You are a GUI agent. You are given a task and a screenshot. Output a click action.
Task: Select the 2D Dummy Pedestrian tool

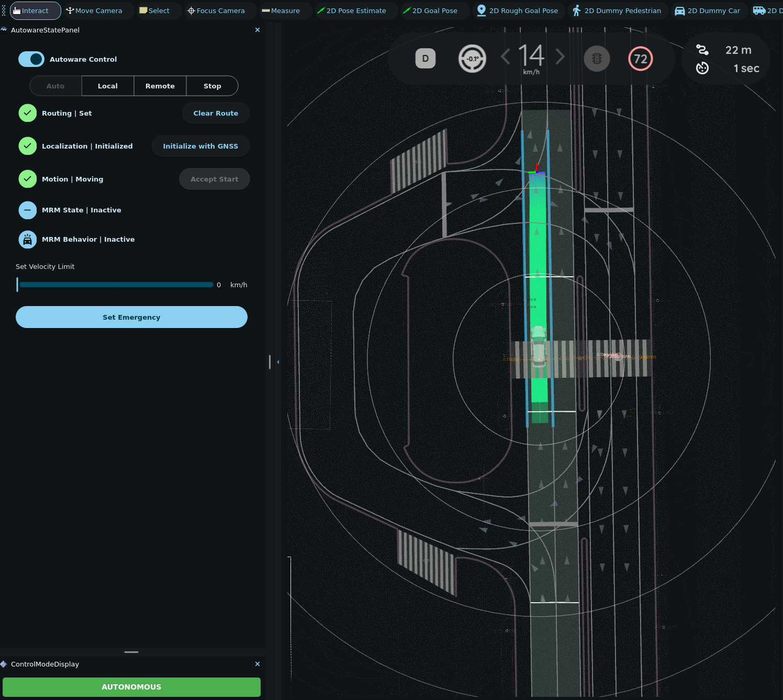[617, 11]
